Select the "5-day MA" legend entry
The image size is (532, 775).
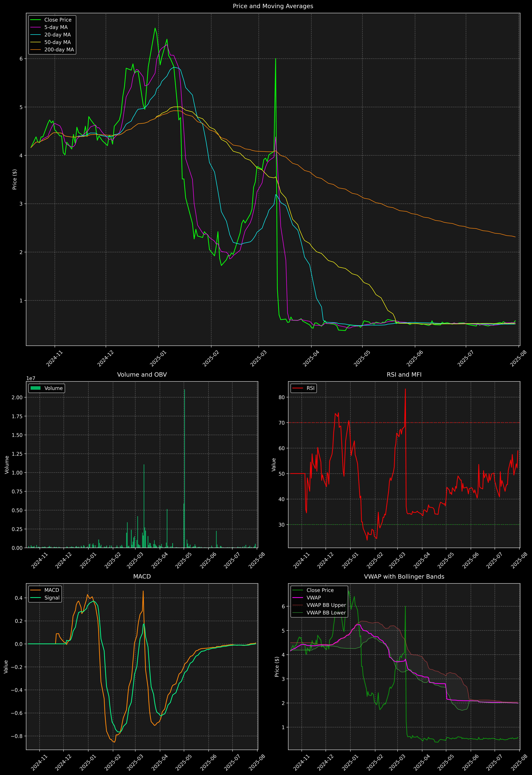pos(56,27)
